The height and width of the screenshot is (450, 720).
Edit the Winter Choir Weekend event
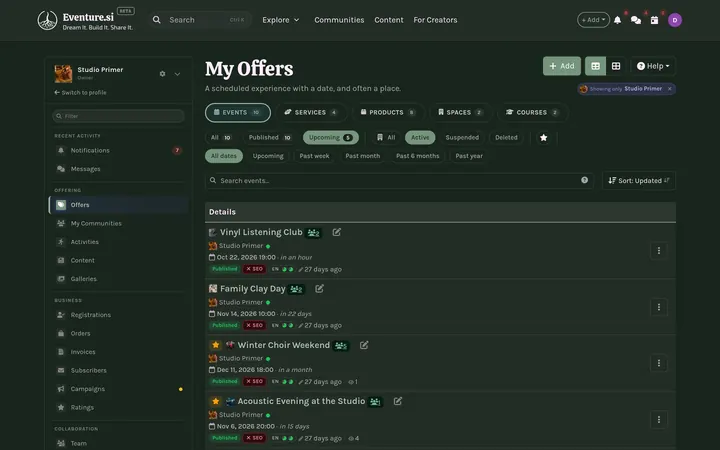click(x=364, y=345)
